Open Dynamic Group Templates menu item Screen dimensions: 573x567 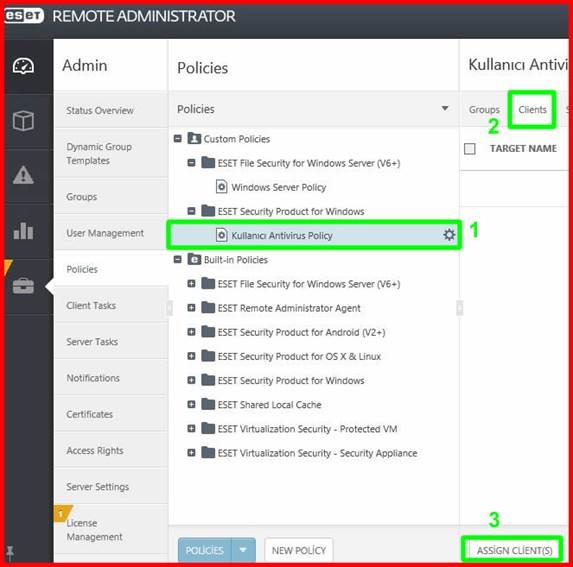(x=111, y=153)
